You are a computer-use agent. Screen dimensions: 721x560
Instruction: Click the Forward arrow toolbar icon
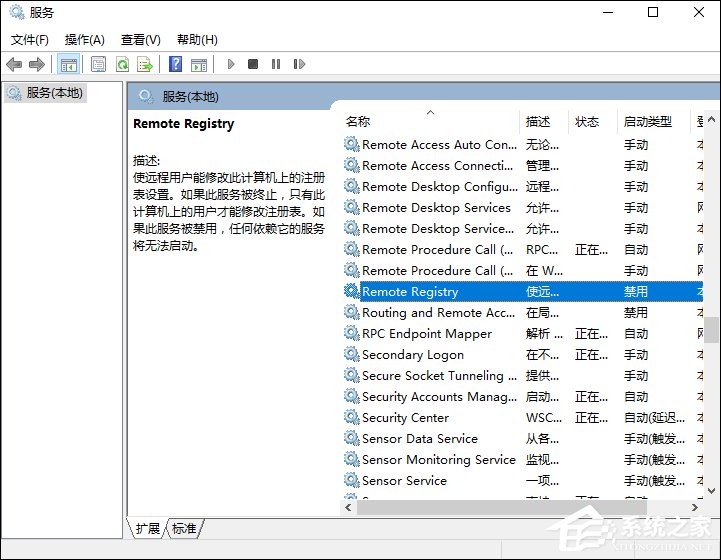37,64
